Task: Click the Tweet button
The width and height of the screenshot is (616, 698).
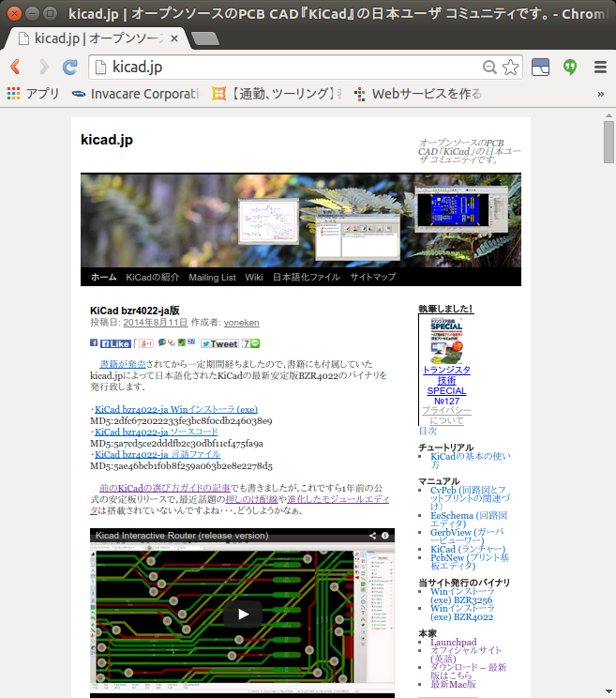Action: tap(219, 343)
